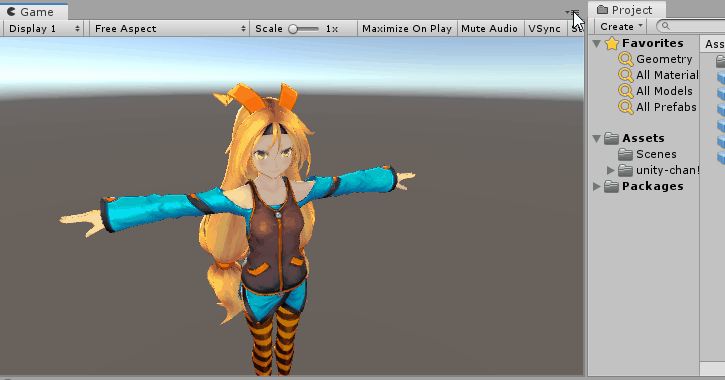Expand the unity-chan! folder
The width and height of the screenshot is (725, 380).
[610, 170]
